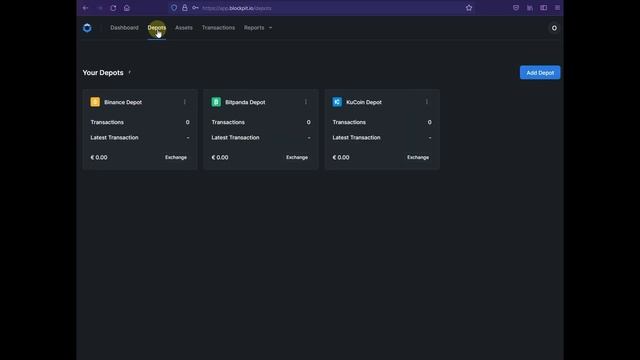Click Transactions row in KuCoin Depot card
The image size is (640, 360).
(x=382, y=122)
